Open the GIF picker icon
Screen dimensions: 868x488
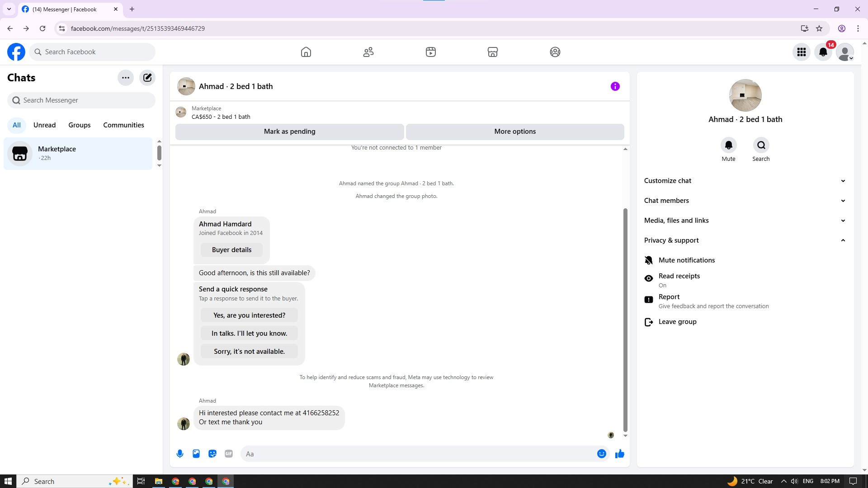229,454
